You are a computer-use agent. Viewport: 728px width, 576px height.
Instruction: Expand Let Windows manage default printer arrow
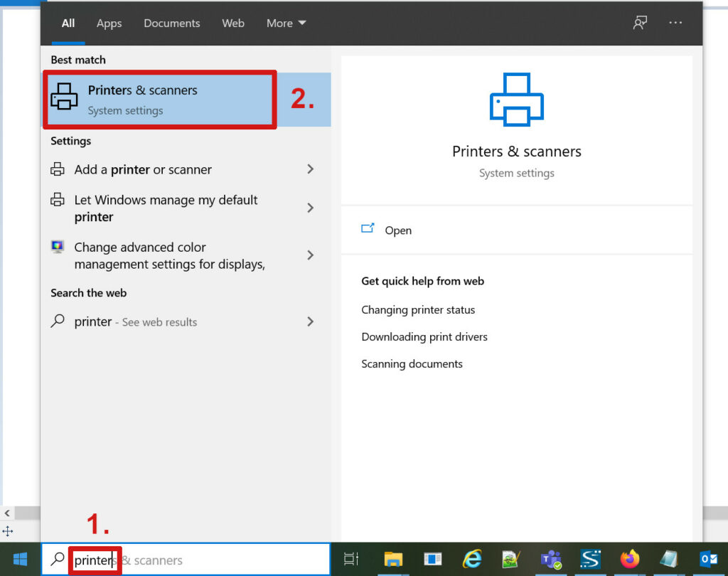tap(311, 208)
